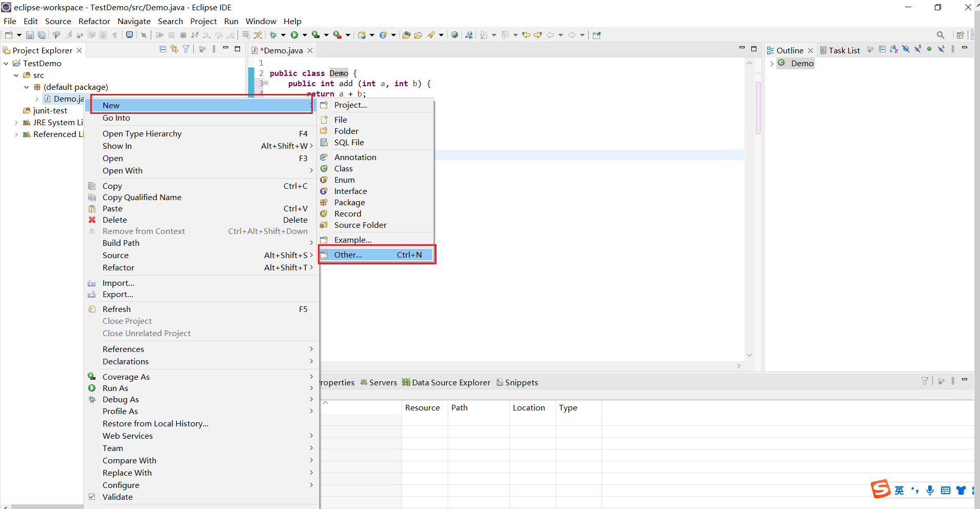The height and width of the screenshot is (509, 980).
Task: Click the Open Type folder icon in the toolbar
Action: coord(406,35)
